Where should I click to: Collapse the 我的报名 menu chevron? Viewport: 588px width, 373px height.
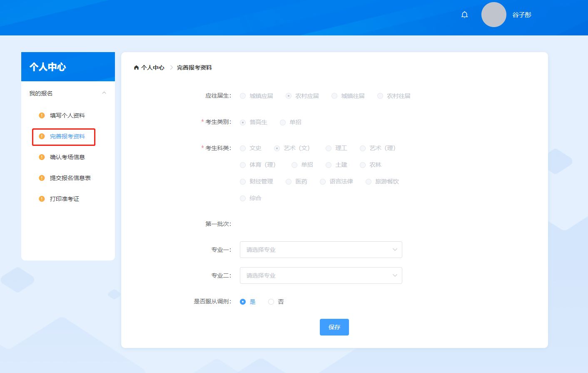point(104,93)
